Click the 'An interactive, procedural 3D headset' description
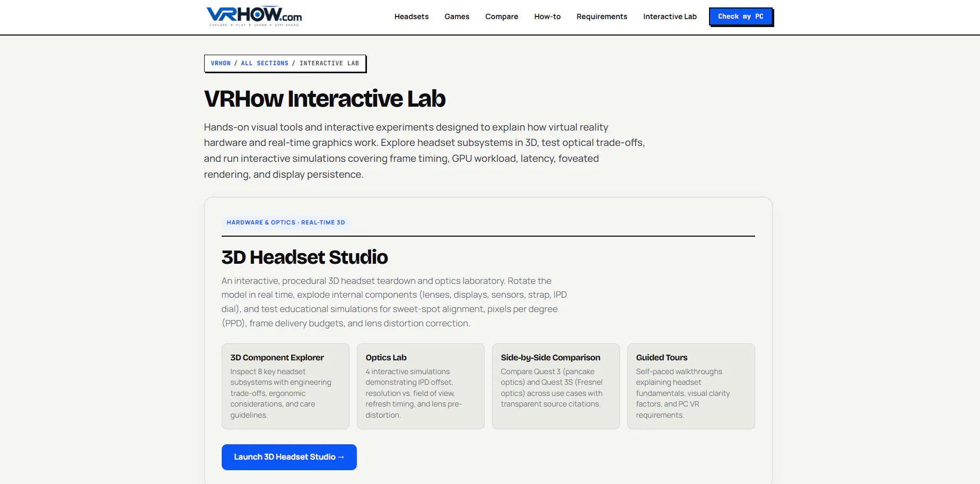The image size is (980, 484). coord(394,302)
